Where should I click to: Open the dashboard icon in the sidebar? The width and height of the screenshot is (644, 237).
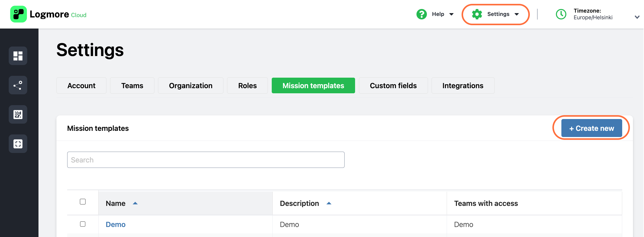tap(18, 56)
